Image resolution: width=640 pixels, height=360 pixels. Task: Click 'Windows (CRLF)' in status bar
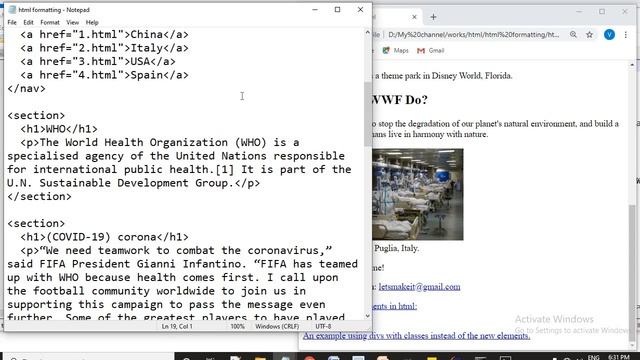coord(277,326)
